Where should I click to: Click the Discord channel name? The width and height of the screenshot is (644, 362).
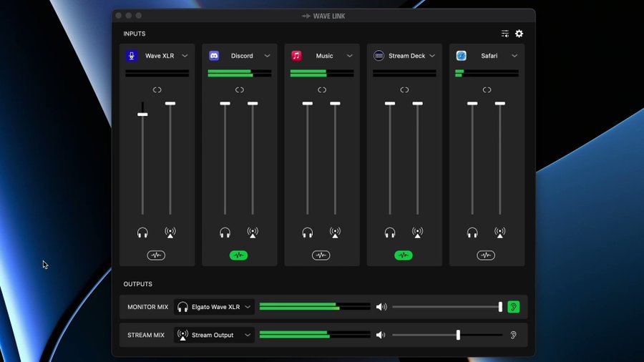click(x=242, y=56)
